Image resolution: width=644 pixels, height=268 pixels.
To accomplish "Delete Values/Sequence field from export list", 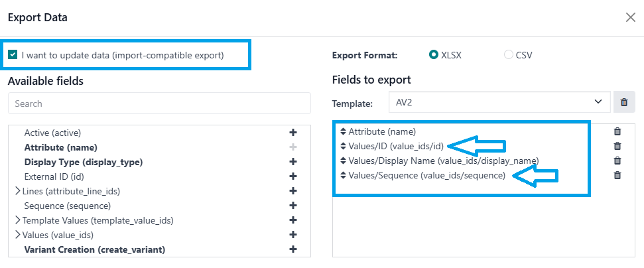I will coord(617,175).
